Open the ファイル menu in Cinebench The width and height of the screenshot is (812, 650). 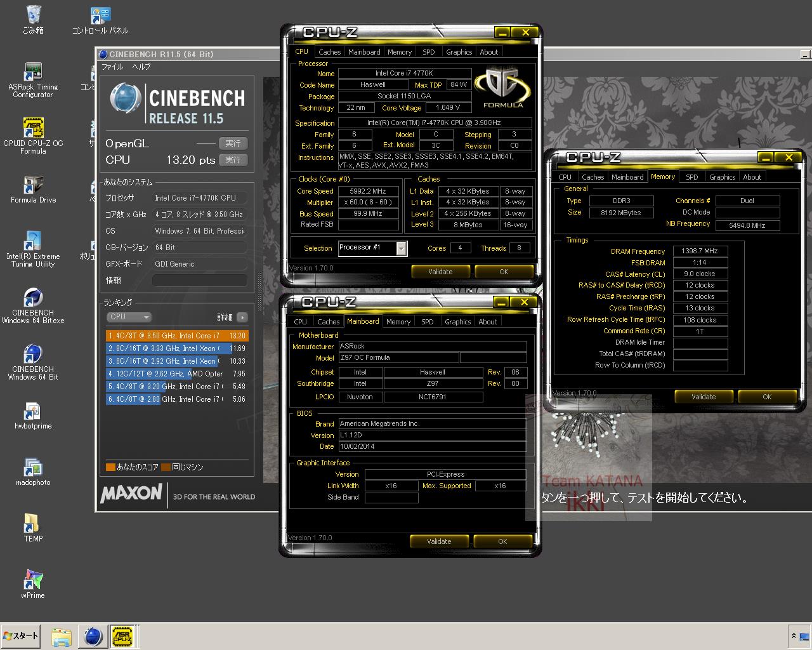click(x=112, y=67)
